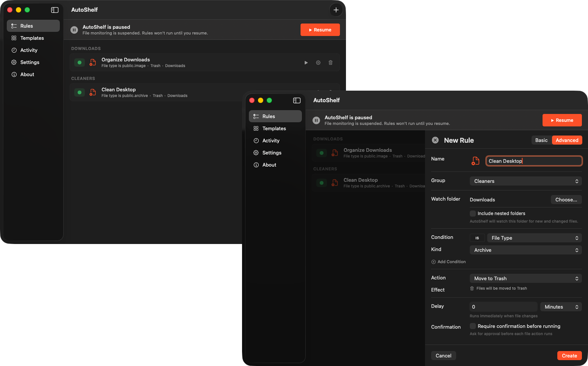588x366 pixels.
Task: Toggle the sidebar in the front AutoShelf window
Action: click(297, 100)
